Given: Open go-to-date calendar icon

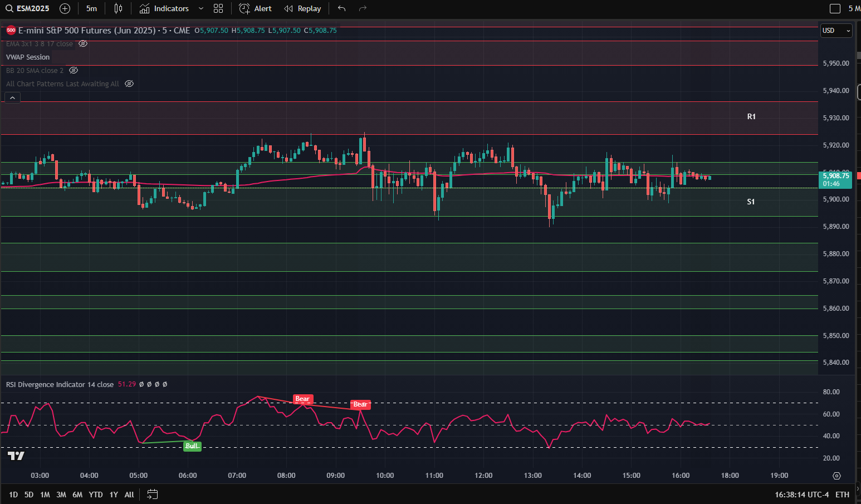Looking at the screenshot, I should 153,494.
